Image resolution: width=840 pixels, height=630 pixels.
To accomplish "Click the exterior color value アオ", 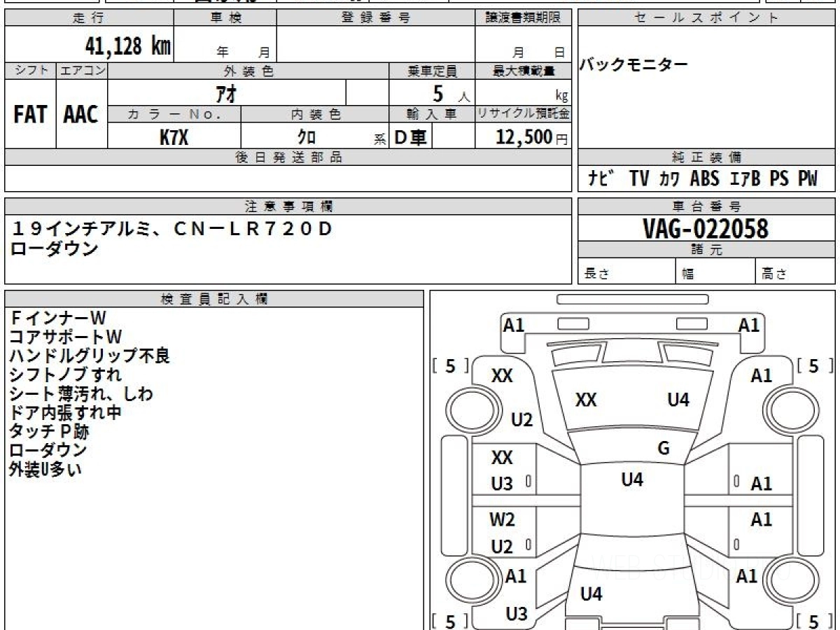I will 225,92.
